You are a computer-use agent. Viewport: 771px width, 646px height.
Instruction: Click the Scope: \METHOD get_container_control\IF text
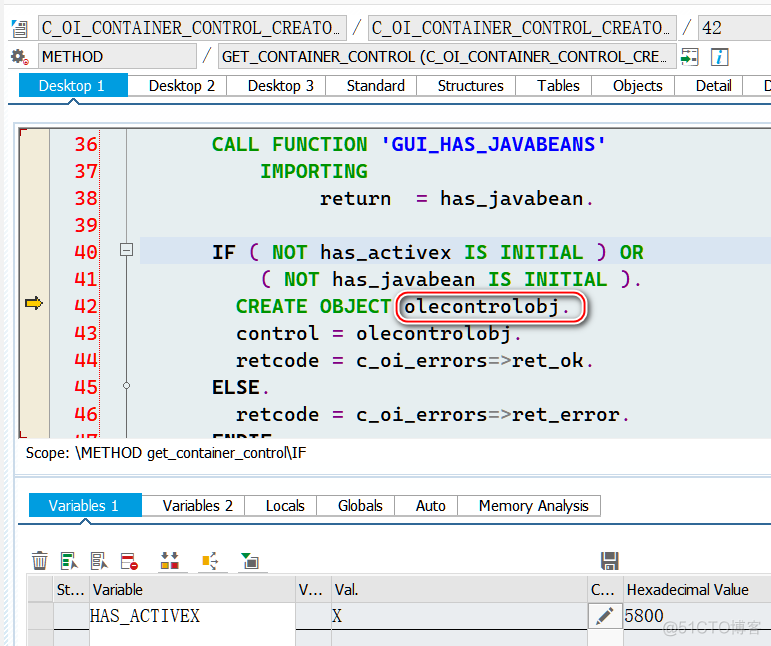pyautogui.click(x=166, y=453)
